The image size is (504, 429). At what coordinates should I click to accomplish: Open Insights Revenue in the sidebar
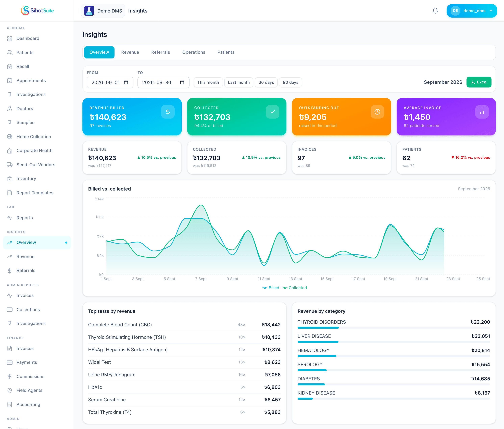pyautogui.click(x=37, y=257)
